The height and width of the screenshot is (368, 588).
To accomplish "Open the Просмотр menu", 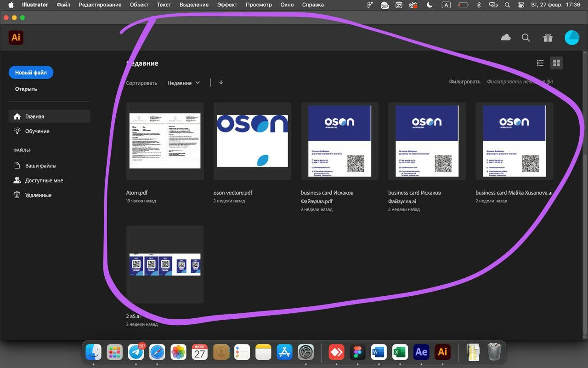I will click(x=259, y=5).
